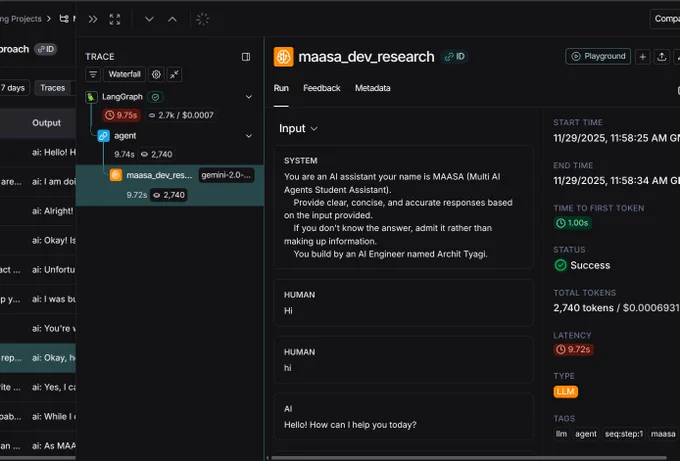The height and width of the screenshot is (461, 680).
Task: Go to previous trace up chevron
Action: [172, 19]
